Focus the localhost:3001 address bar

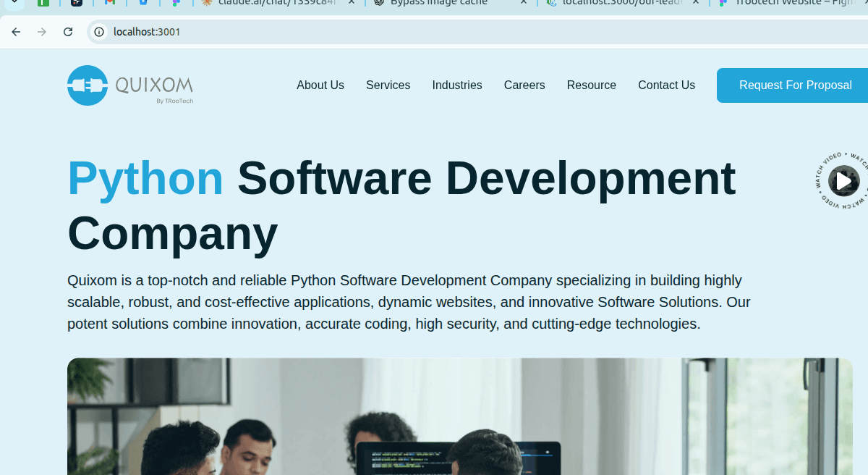(477, 32)
